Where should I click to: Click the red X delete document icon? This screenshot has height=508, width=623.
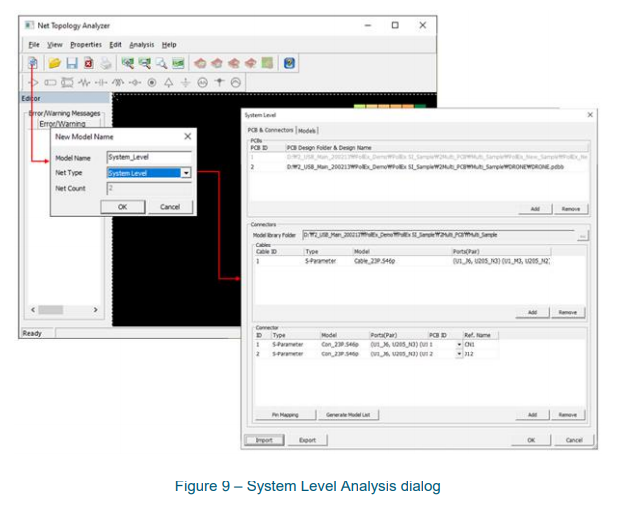tap(89, 63)
